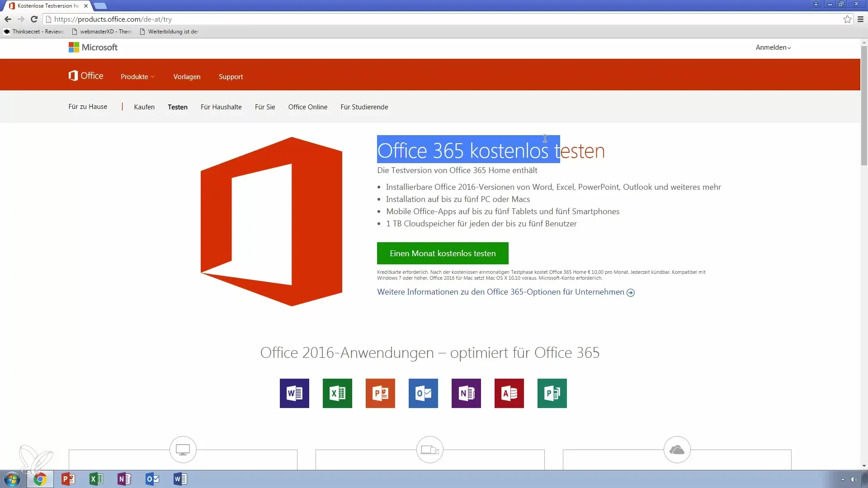Click the volume icon in the system tray
Screen dimensions: 868x488
click(x=854, y=479)
